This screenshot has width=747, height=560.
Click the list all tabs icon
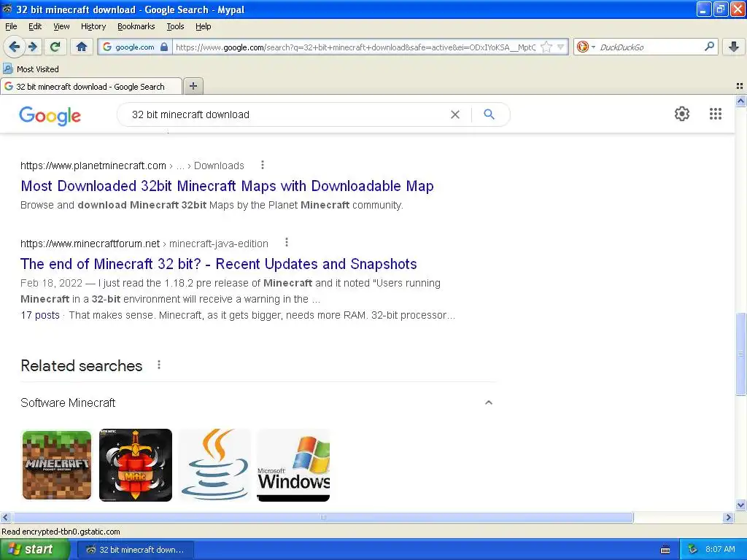[x=740, y=86]
